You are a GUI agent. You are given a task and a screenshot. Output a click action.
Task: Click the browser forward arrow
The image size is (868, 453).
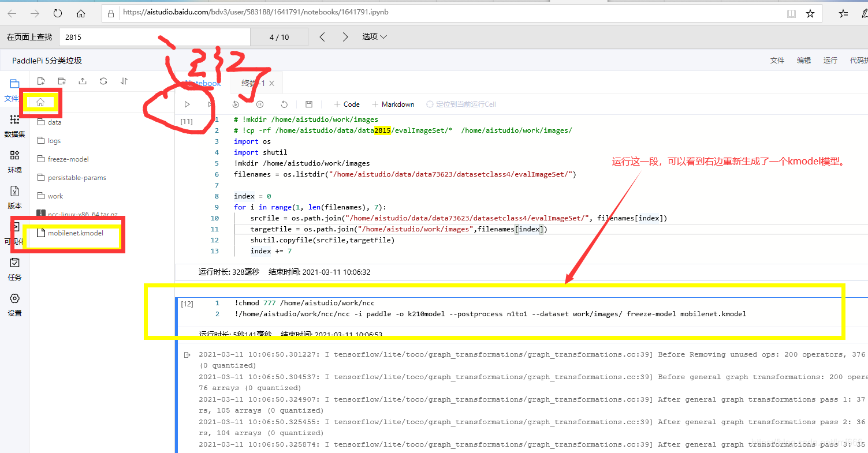click(x=35, y=13)
